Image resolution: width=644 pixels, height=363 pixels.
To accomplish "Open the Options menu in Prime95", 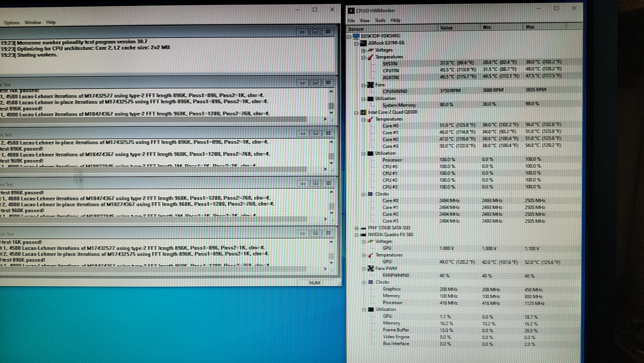I will click(12, 23).
